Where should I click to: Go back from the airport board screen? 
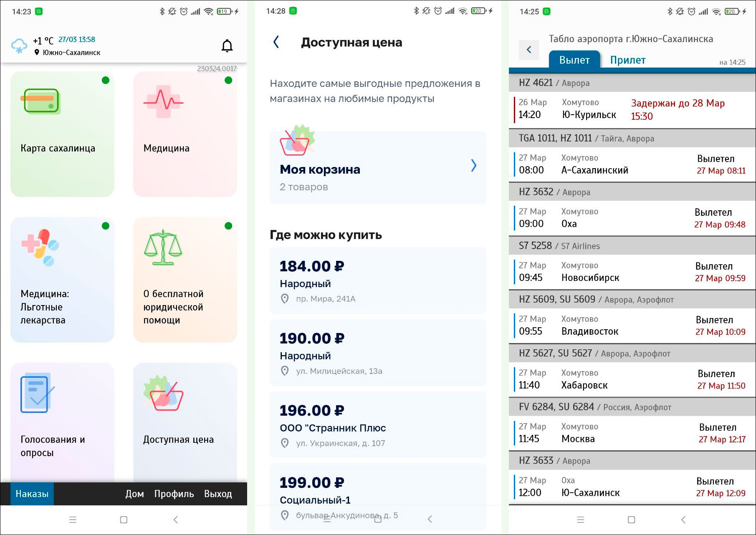coord(529,50)
